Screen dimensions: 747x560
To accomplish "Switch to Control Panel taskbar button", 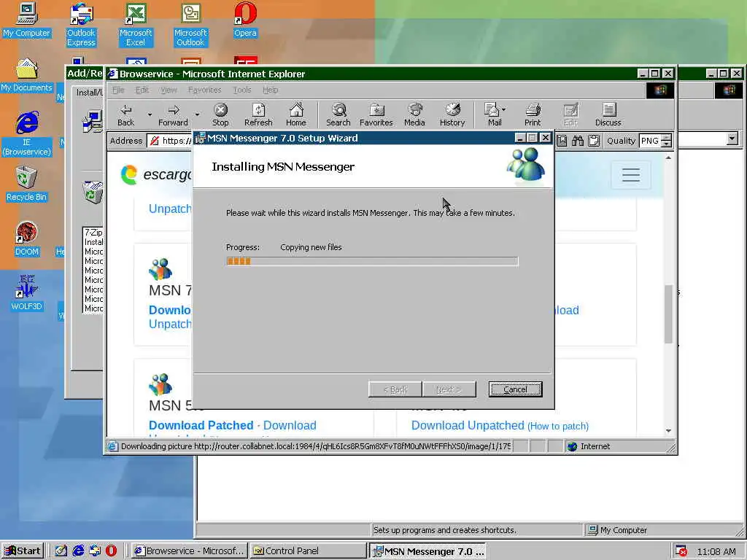I will pos(308,551).
